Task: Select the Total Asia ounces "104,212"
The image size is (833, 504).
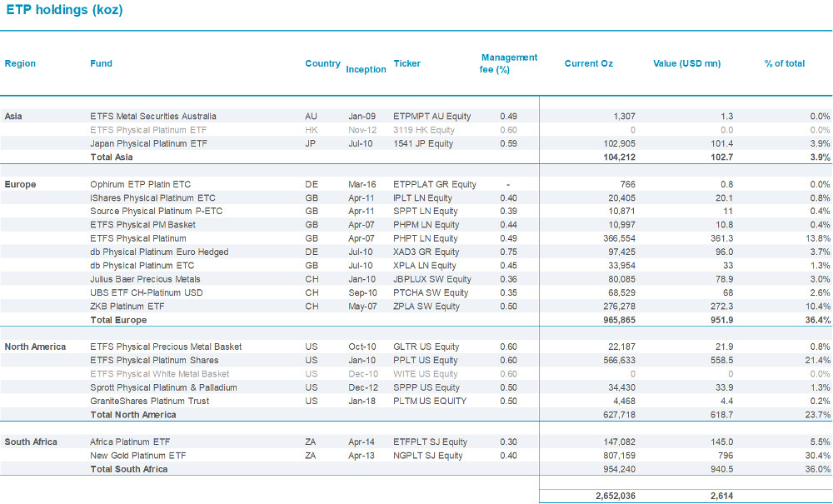Action: tap(620, 157)
